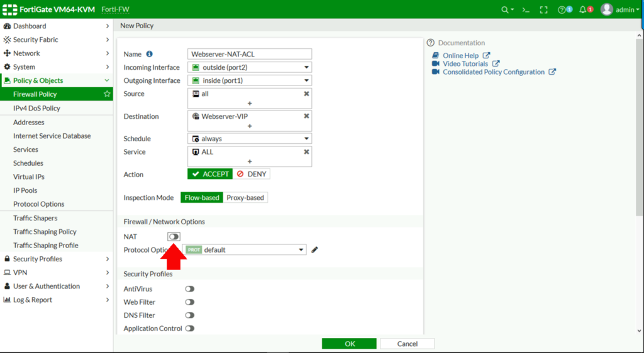Image resolution: width=644 pixels, height=353 pixels.
Task: Open the notifications bell icon
Action: pyautogui.click(x=583, y=9)
